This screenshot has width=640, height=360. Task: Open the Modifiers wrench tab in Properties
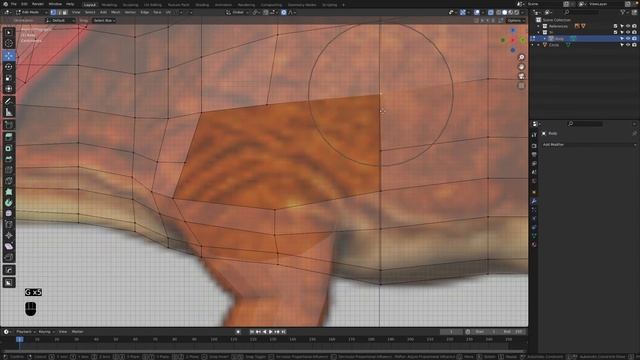tap(534, 201)
